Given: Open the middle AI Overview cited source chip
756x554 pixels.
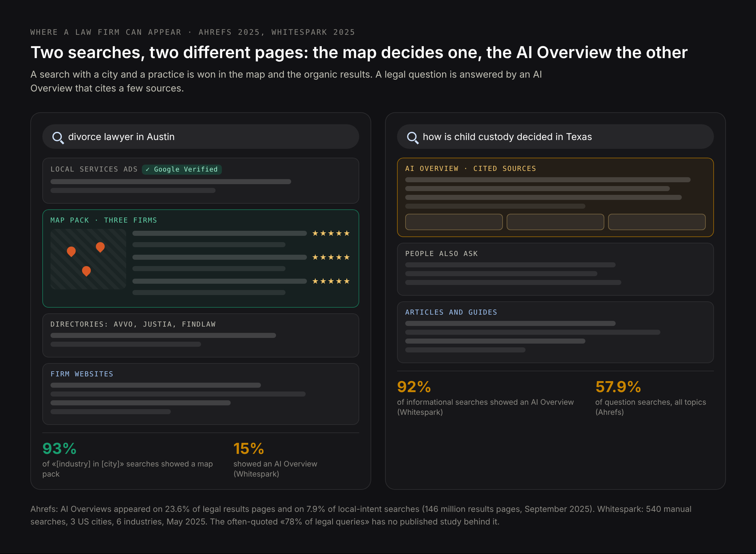Looking at the screenshot, I should 555,222.
